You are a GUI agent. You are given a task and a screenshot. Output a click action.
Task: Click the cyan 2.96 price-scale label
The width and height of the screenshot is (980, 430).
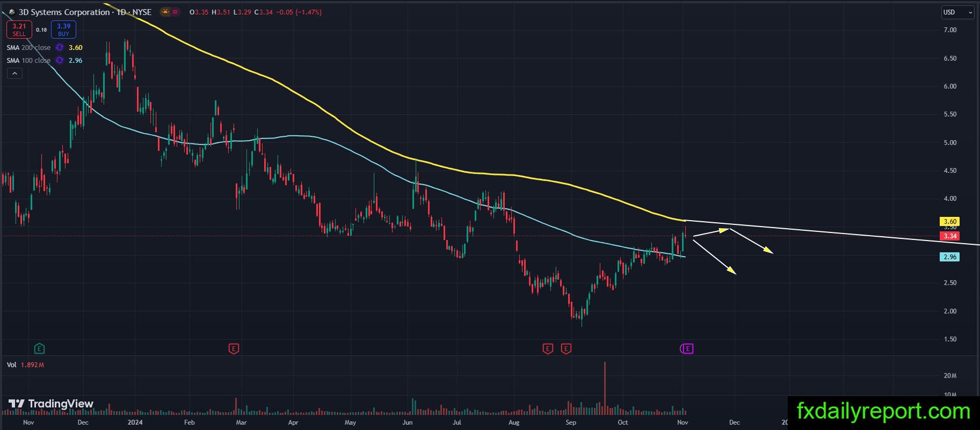(950, 257)
